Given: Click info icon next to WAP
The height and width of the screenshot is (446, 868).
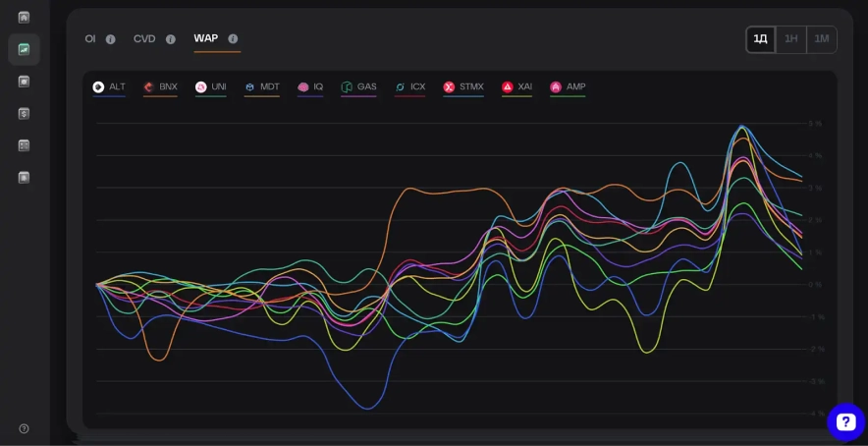Looking at the screenshot, I should [233, 39].
